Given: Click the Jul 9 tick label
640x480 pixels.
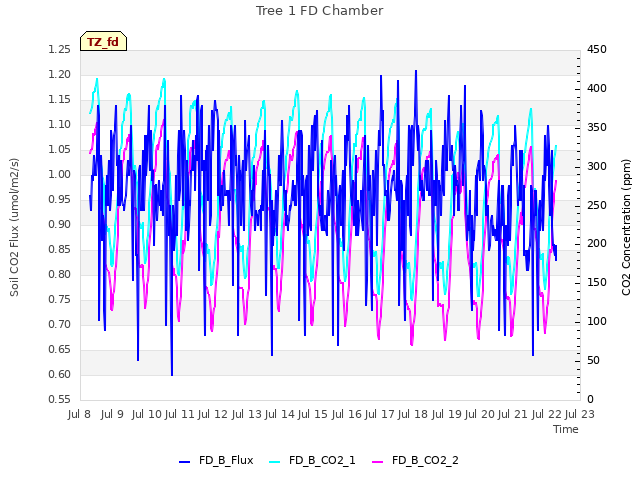Looking at the screenshot, I should tap(112, 414).
